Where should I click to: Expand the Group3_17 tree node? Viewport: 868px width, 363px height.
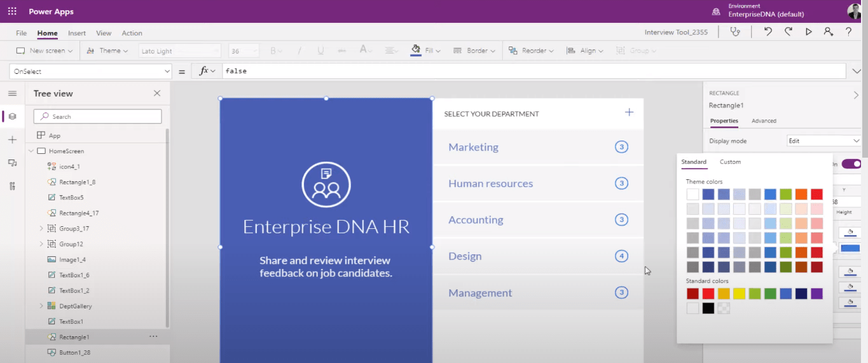[41, 228]
